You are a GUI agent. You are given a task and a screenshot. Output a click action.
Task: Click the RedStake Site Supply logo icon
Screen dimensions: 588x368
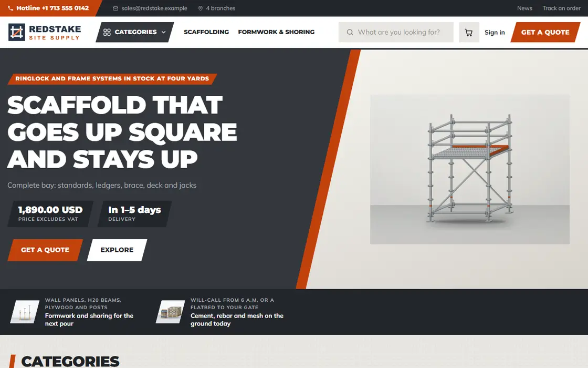point(16,32)
